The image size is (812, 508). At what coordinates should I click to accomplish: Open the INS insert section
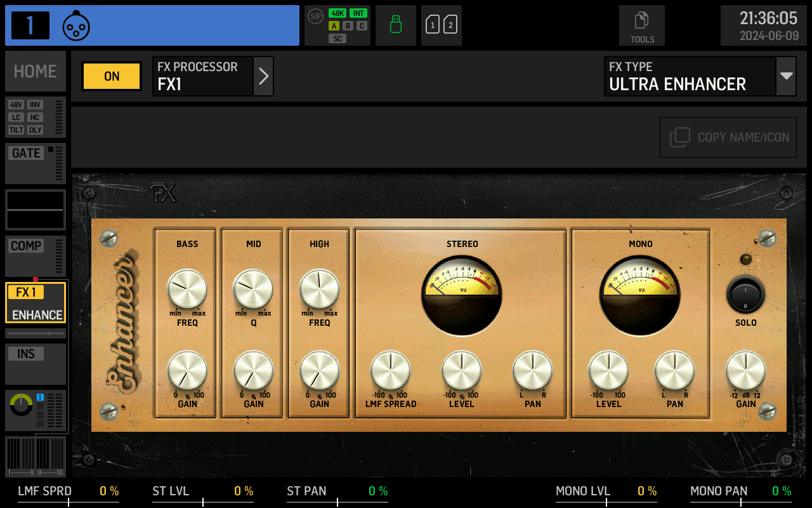(x=36, y=364)
